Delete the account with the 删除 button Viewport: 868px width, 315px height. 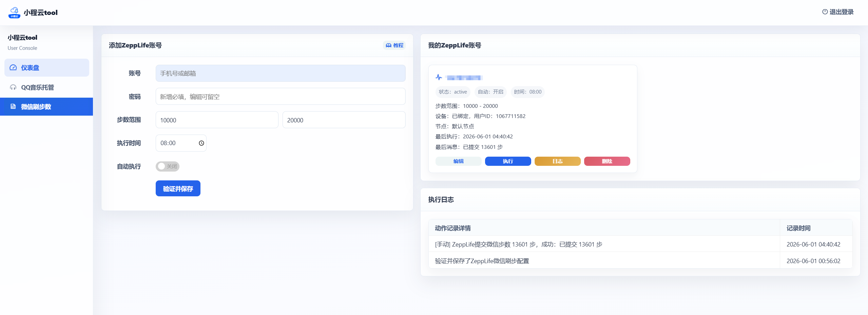[607, 161]
